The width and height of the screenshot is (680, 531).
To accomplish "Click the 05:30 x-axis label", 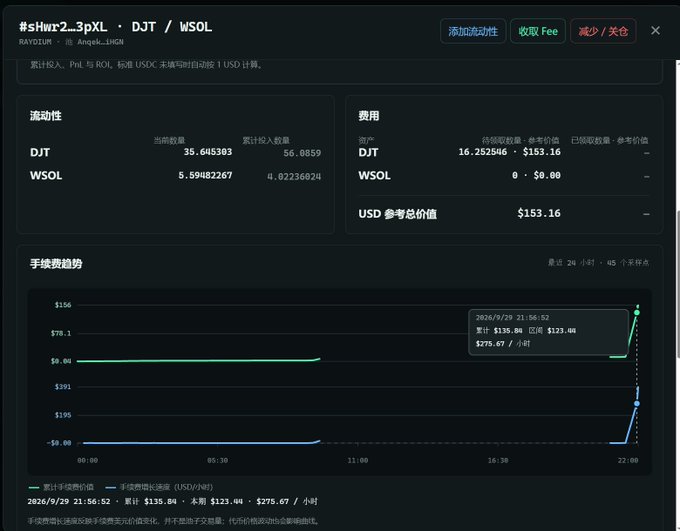I will [217, 460].
